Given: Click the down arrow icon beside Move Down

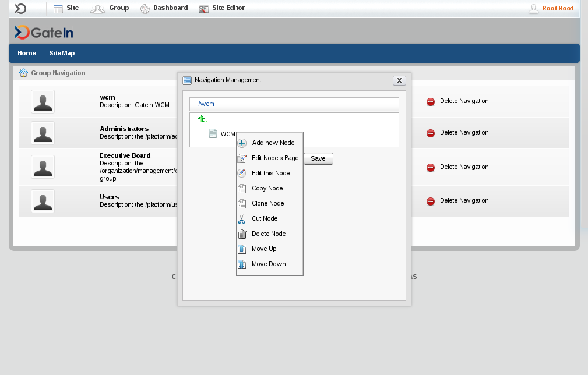Looking at the screenshot, I should (x=242, y=264).
